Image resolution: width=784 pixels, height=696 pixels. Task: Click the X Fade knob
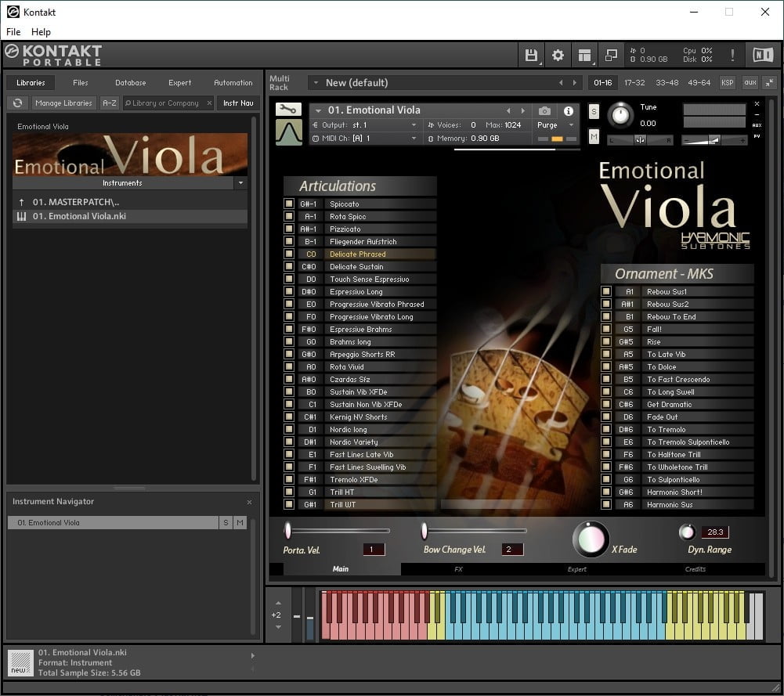coord(591,539)
